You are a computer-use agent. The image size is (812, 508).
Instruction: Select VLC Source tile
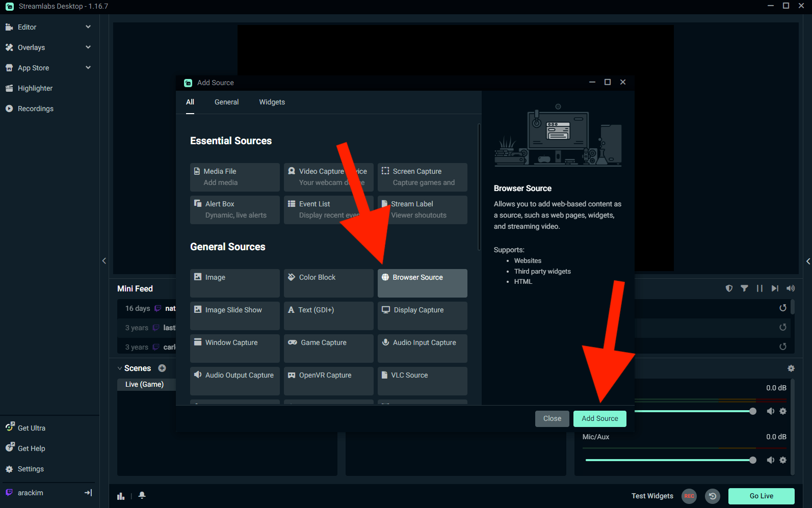(423, 381)
